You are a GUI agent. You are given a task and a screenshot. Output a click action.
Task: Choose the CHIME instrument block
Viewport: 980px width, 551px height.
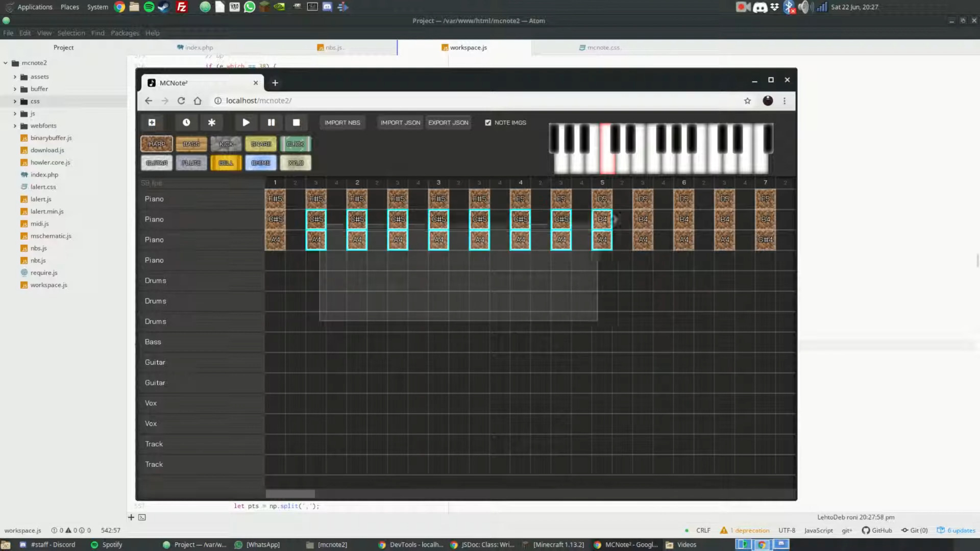[261, 163]
